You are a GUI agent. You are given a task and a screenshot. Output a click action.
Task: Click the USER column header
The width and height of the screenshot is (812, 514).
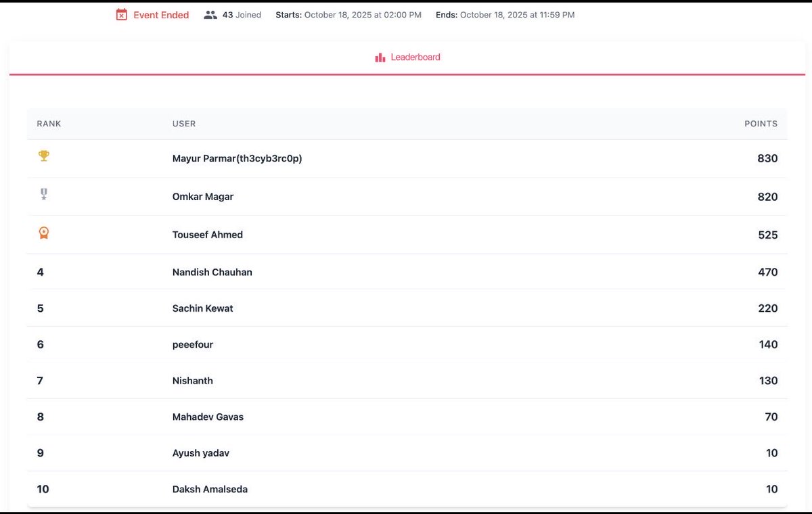[184, 124]
